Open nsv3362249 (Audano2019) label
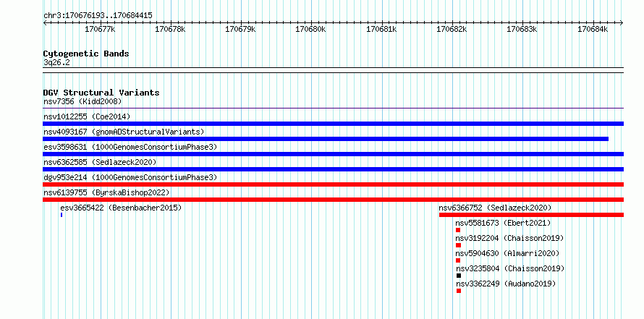644x319 pixels. click(x=506, y=284)
